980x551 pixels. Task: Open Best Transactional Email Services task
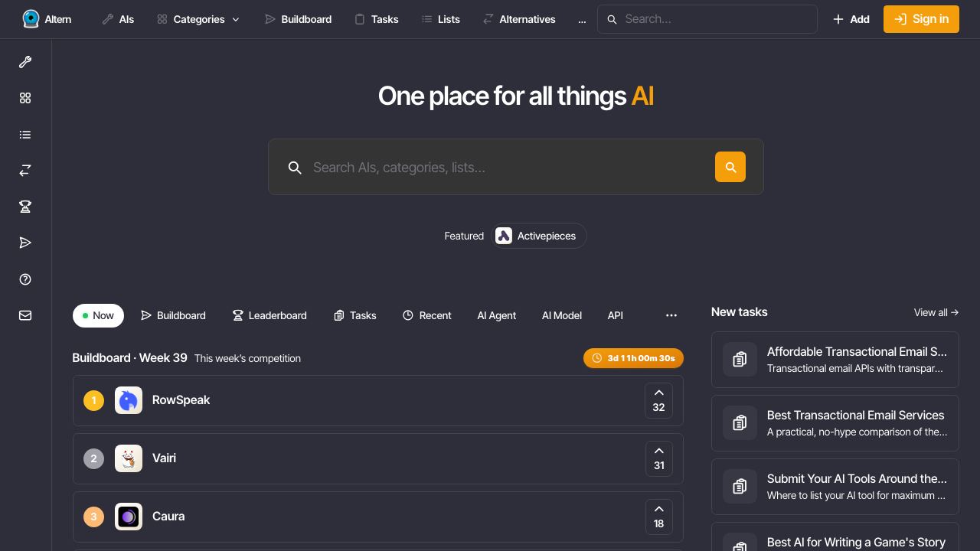(x=835, y=423)
